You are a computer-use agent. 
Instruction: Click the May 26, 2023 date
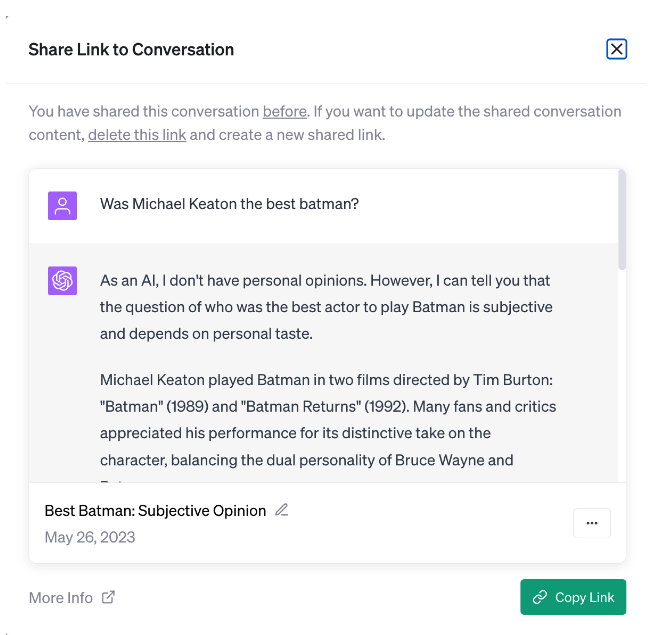90,537
